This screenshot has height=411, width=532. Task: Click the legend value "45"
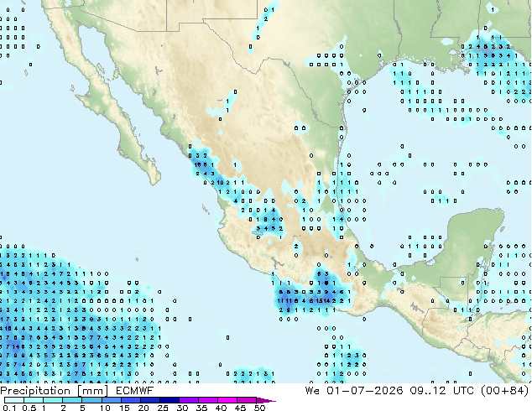tap(240, 408)
